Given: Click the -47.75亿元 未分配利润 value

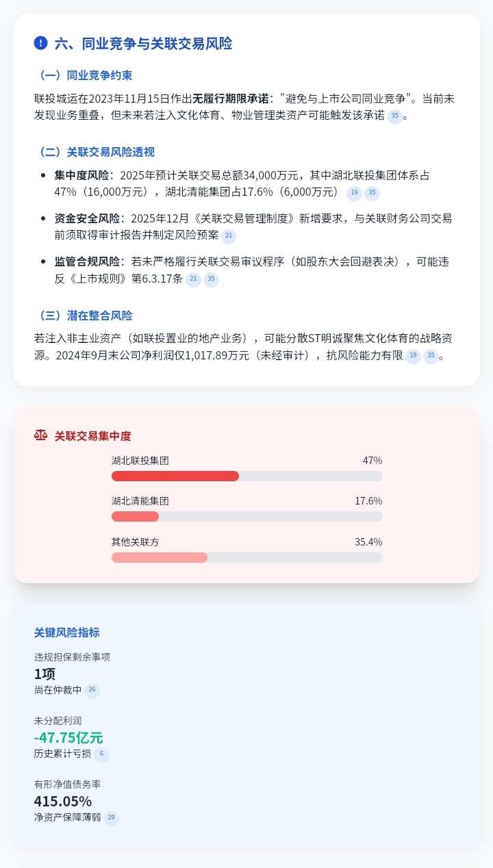Looking at the screenshot, I should point(68,738).
